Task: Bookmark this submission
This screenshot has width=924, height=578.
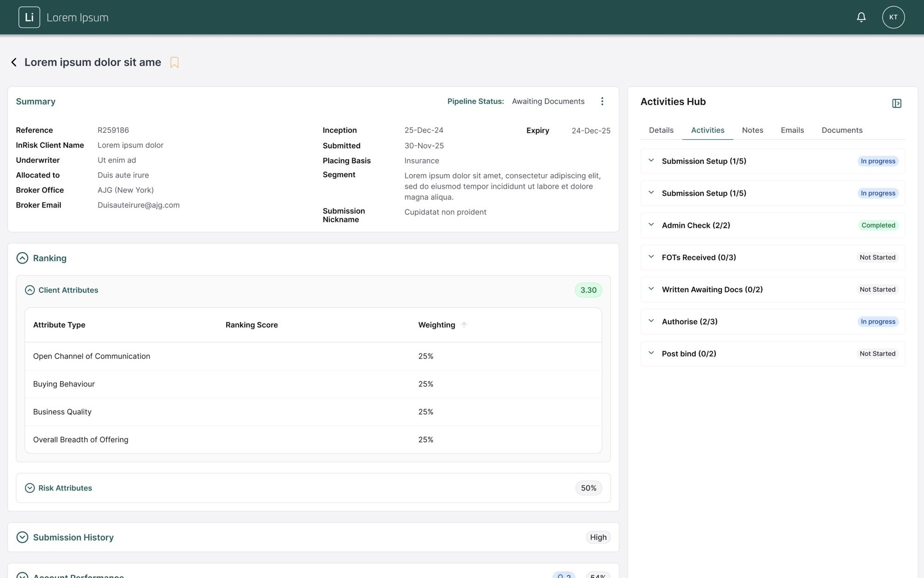Action: tap(174, 62)
